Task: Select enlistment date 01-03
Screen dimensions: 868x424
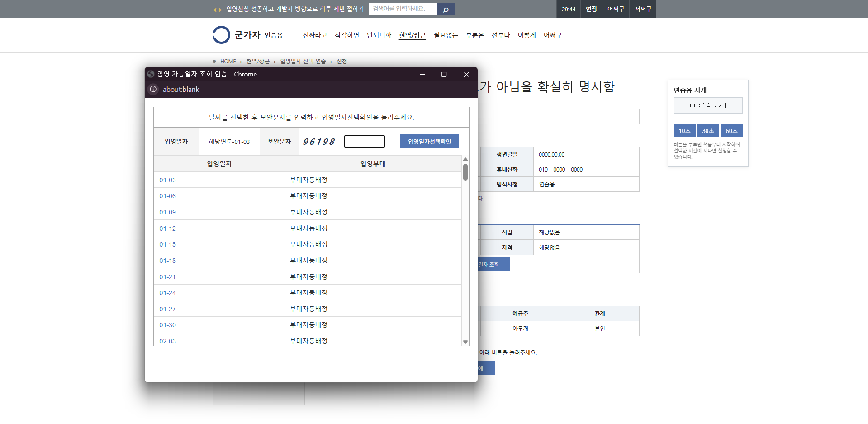Action: pos(167,180)
